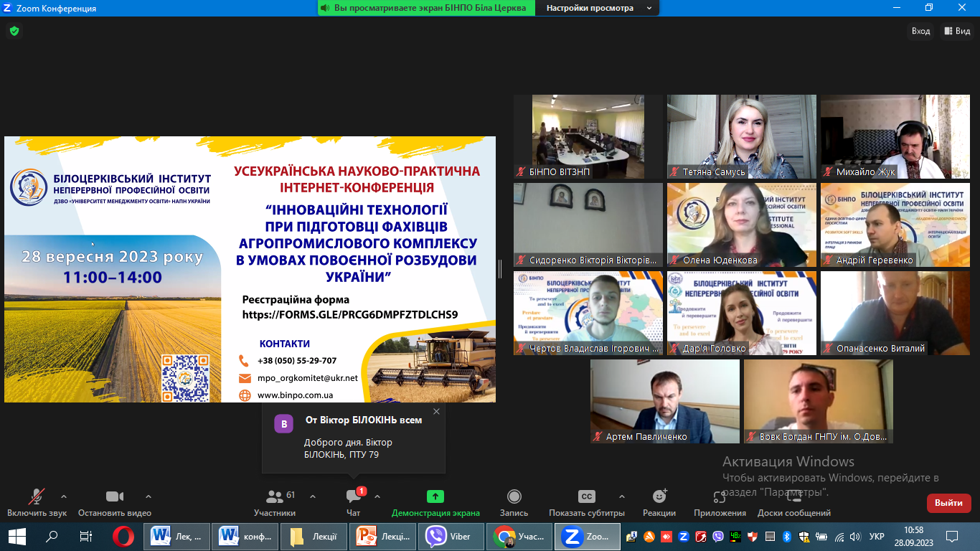Open Доски сообщений whiteboards
This screenshot has width=980, height=551.
click(793, 496)
